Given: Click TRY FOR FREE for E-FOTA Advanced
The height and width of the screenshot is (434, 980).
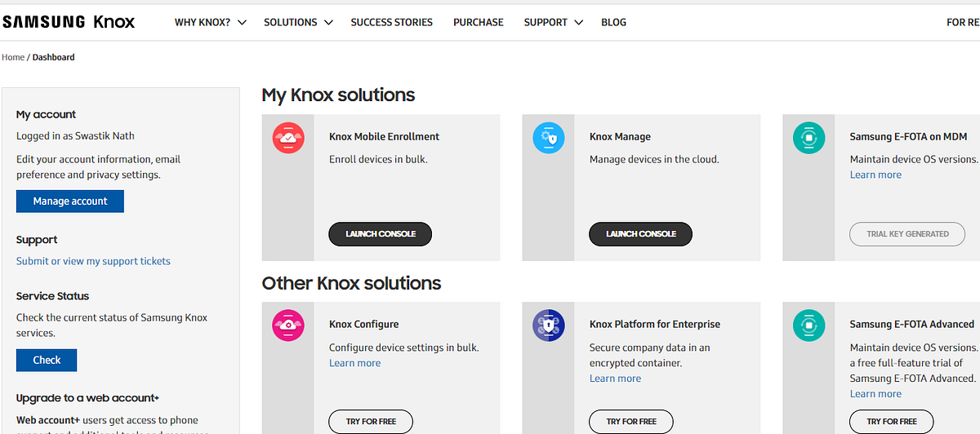Looking at the screenshot, I should tap(892, 422).
